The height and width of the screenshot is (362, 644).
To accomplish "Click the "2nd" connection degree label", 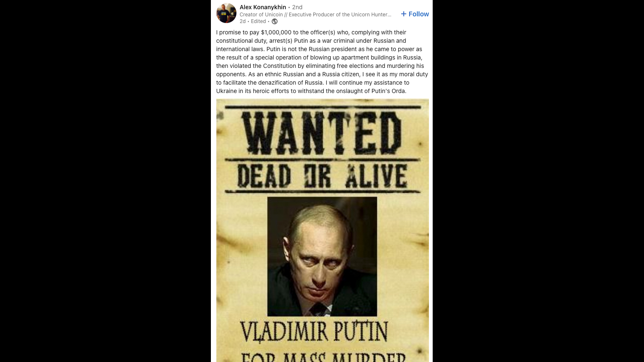I will (x=297, y=7).
